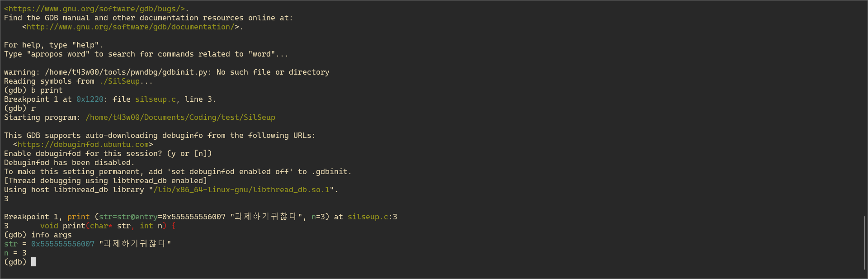Click the silseup.c filename in breakpoint line
Image resolution: width=868 pixels, height=279 pixels.
coord(156,99)
